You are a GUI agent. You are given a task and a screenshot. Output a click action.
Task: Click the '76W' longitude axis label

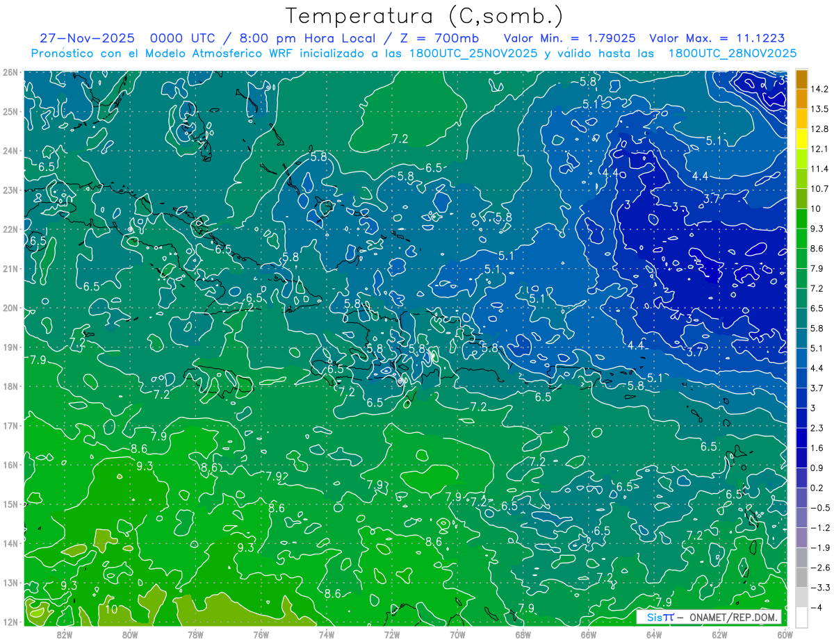(261, 634)
